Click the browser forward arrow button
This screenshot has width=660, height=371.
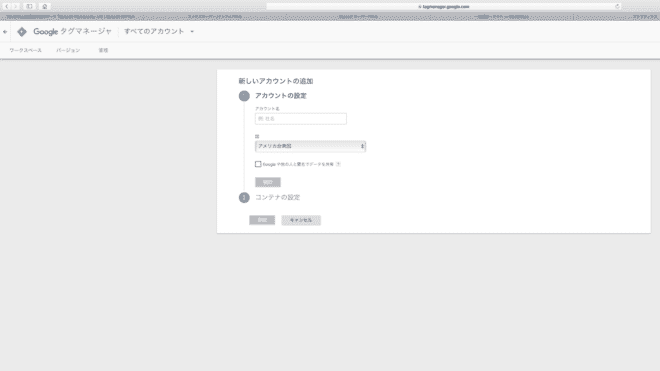[16, 6]
